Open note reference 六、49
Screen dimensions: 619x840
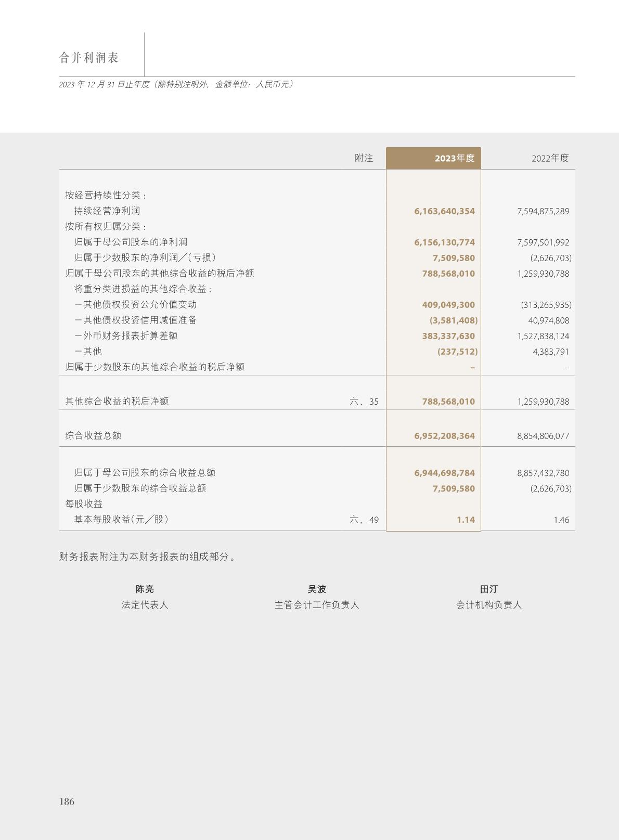coord(364,520)
